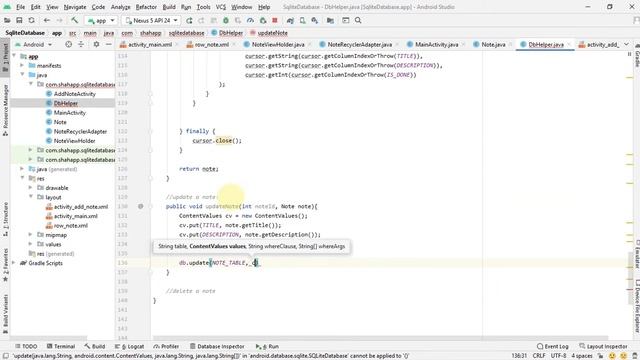Open the Navigate menu
Screen dimensions: 640x360
click(x=75, y=7)
